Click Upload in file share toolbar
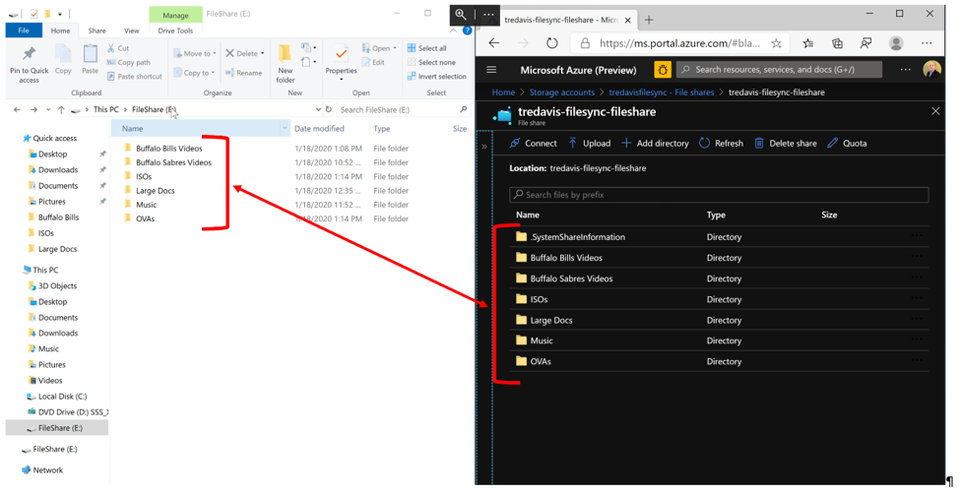Image resolution: width=960 pixels, height=493 pixels. pyautogui.click(x=589, y=143)
